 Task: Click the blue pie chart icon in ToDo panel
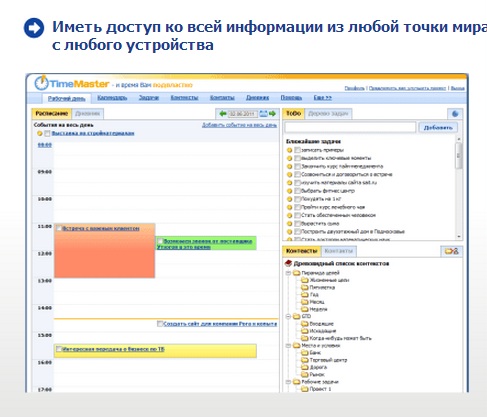[x=455, y=114]
